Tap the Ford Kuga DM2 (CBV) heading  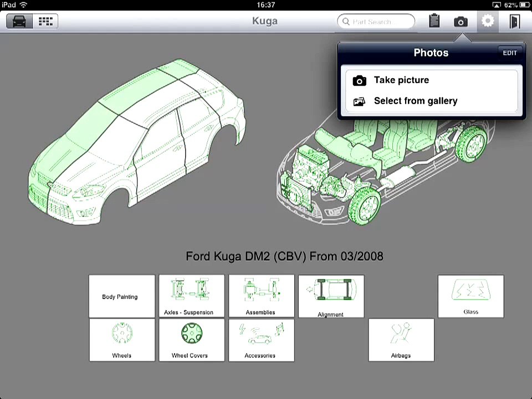[x=285, y=256]
